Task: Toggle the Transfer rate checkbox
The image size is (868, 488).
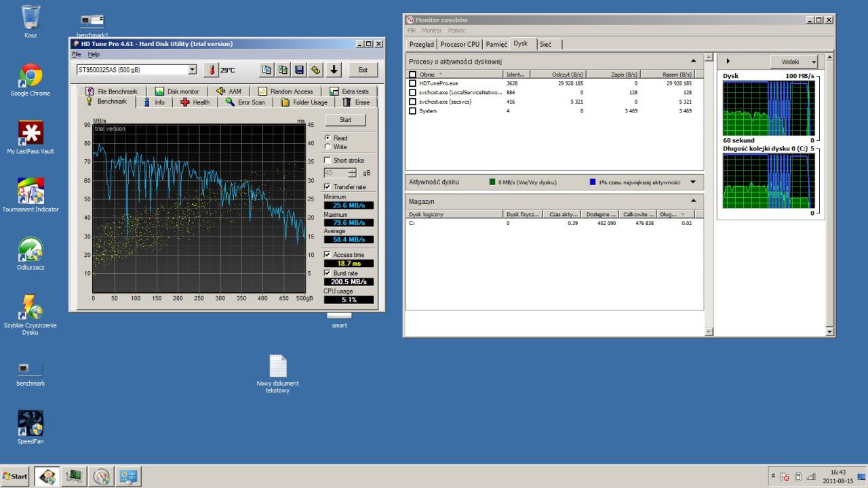Action: (x=328, y=187)
